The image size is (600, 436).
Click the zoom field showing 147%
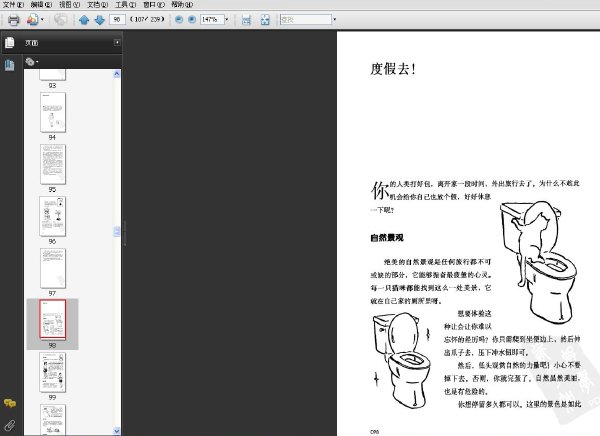click(x=212, y=19)
